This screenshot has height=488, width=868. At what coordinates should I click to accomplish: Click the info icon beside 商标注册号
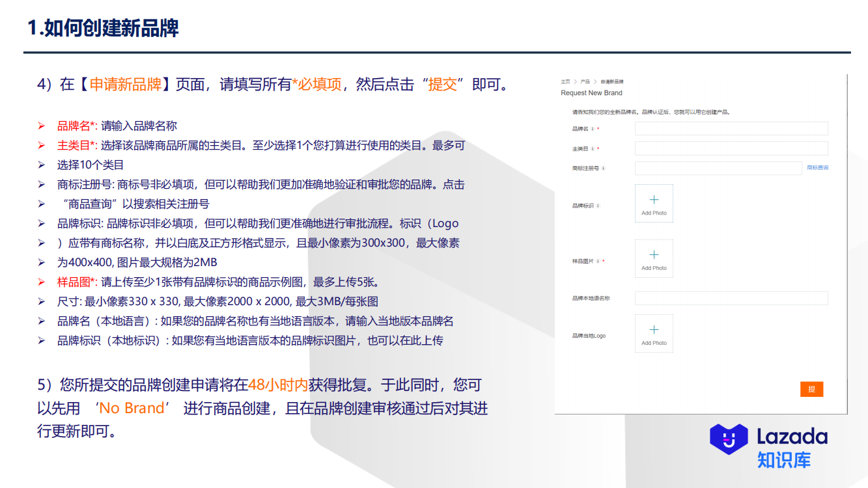(x=604, y=169)
